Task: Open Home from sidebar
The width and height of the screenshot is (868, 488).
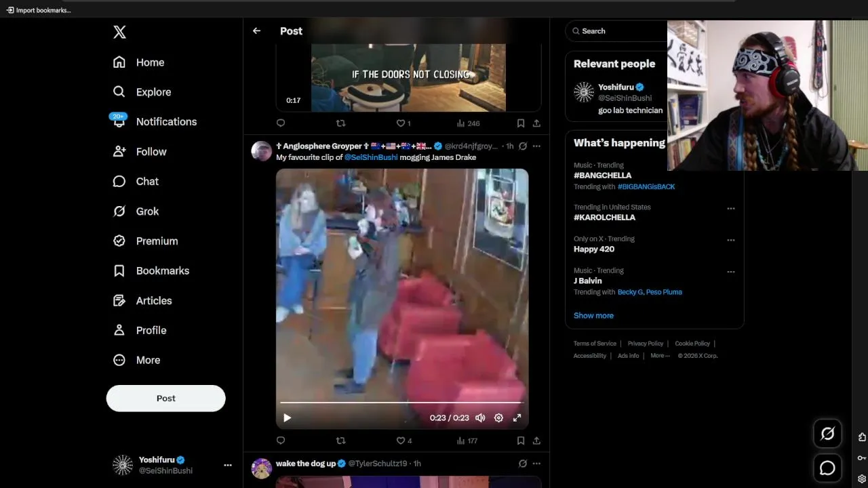Action: [x=139, y=62]
